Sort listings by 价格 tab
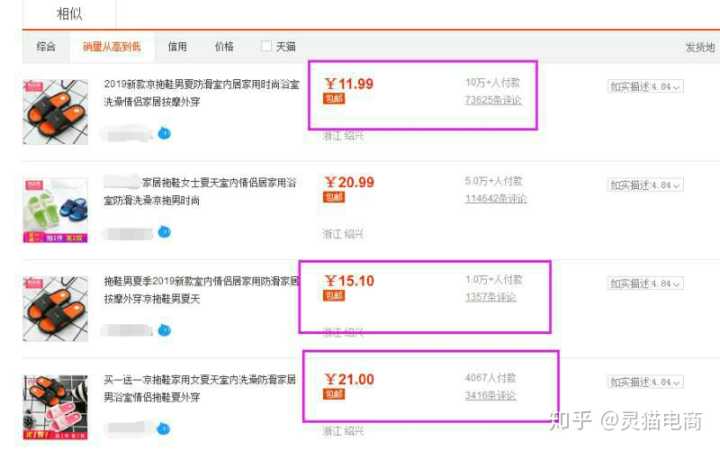The image size is (720, 450). click(224, 46)
